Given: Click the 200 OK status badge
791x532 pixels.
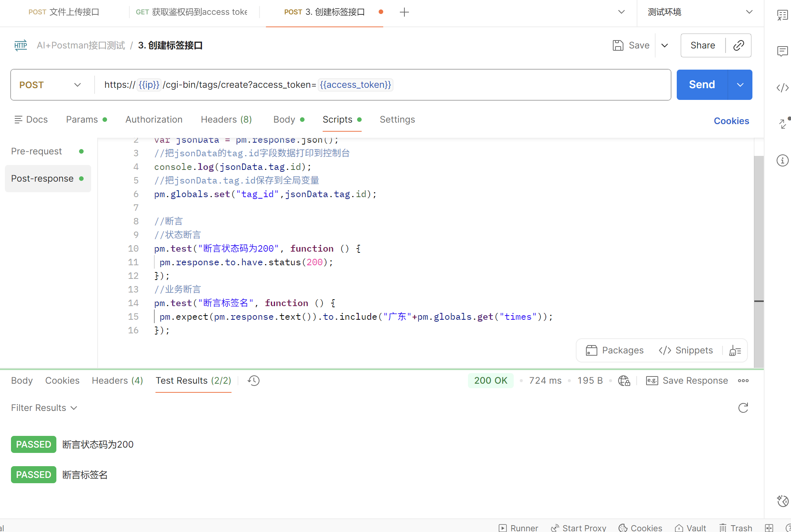Looking at the screenshot, I should (x=491, y=381).
